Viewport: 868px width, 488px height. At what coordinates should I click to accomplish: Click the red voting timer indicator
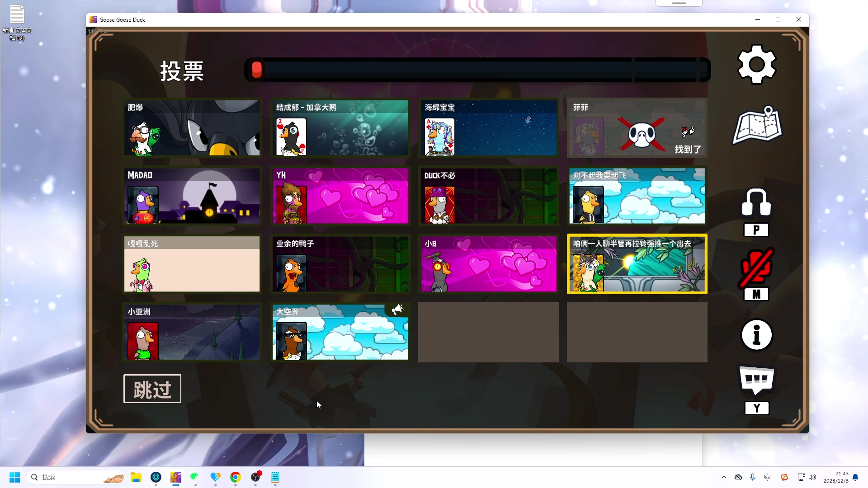point(257,70)
